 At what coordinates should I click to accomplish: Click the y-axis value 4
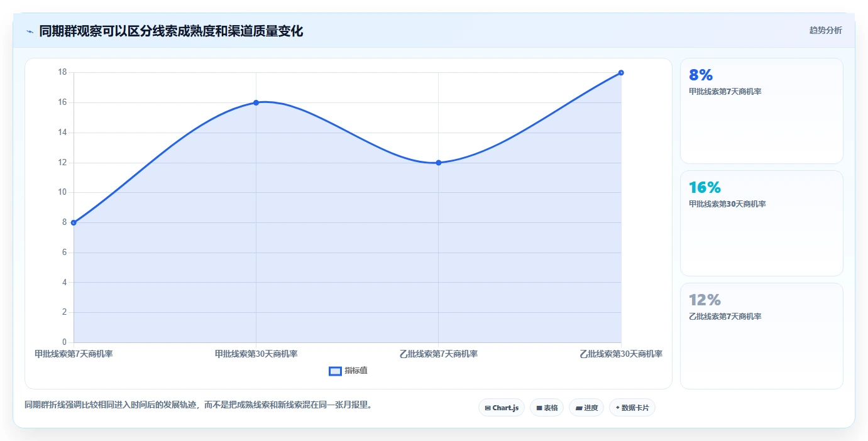[x=64, y=283]
